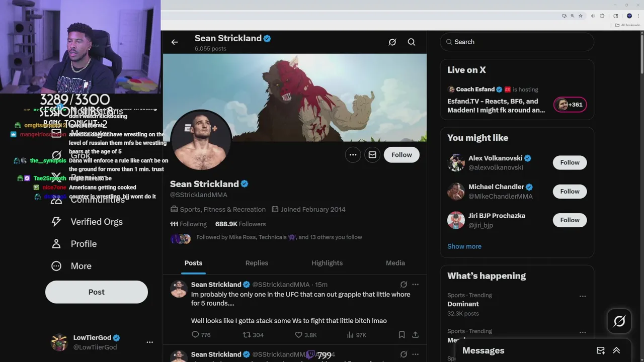Open Sean Strickland's profile picture
644x362 pixels.
[x=201, y=140]
